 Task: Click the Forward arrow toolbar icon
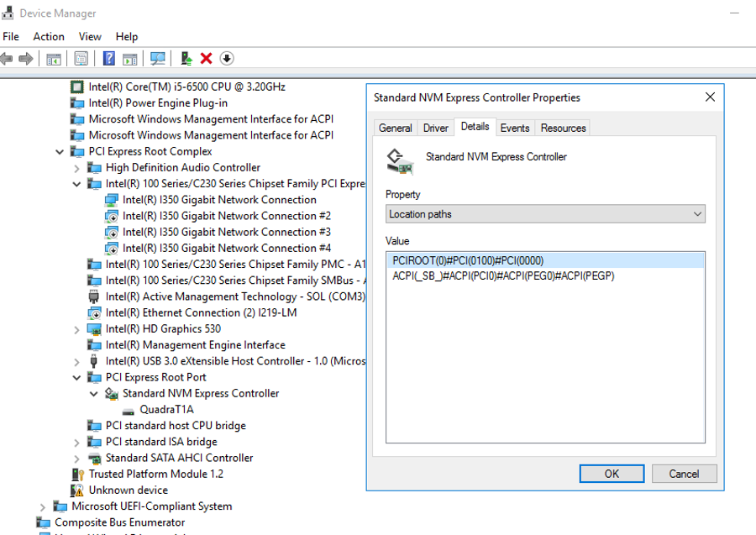click(26, 59)
